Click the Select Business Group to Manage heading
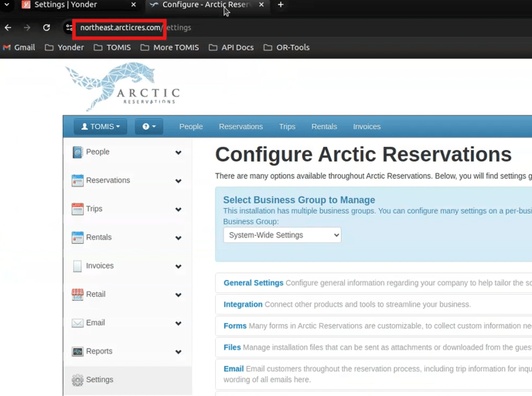This screenshot has height=396, width=532. 299,200
